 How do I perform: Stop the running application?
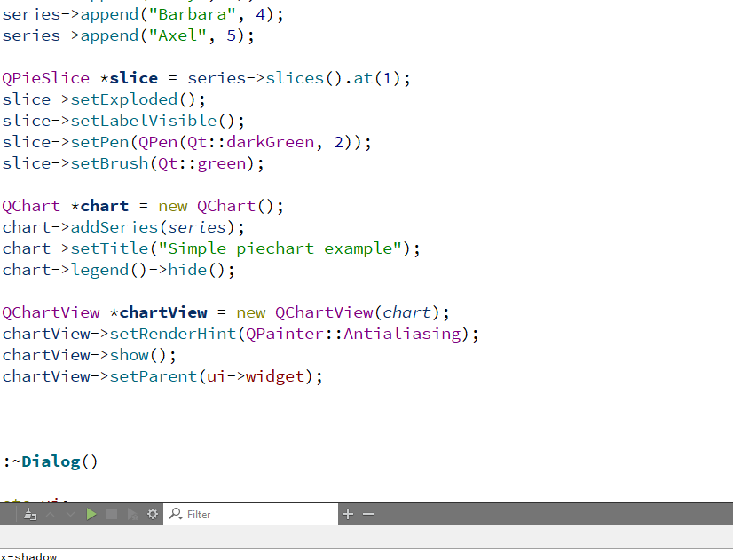click(x=112, y=514)
